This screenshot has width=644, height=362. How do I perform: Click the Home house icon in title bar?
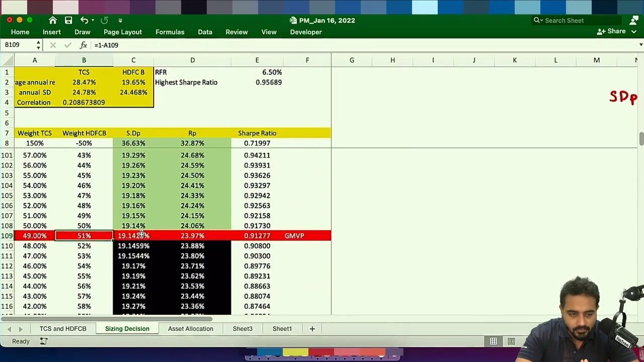tap(53, 20)
